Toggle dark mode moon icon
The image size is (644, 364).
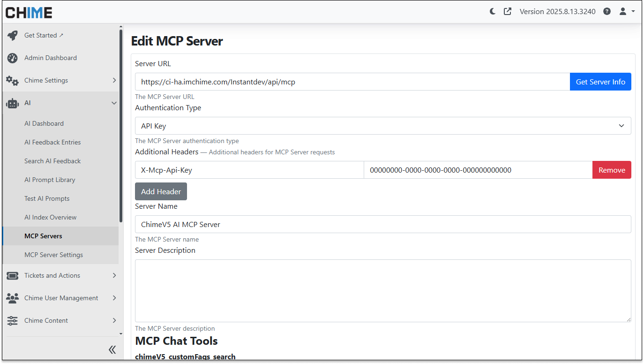(493, 11)
